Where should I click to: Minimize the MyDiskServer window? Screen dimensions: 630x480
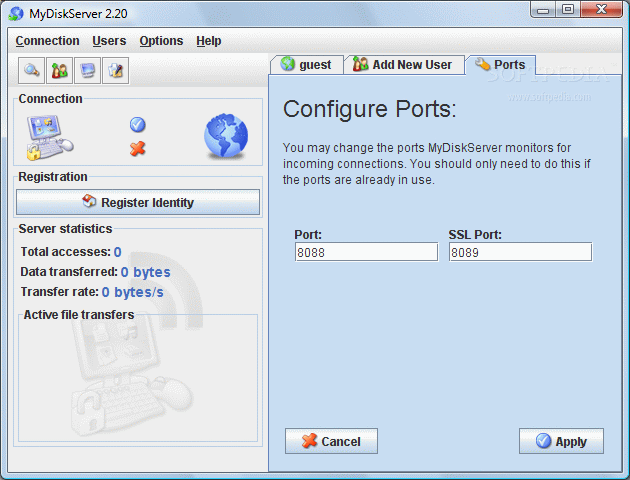pos(543,10)
